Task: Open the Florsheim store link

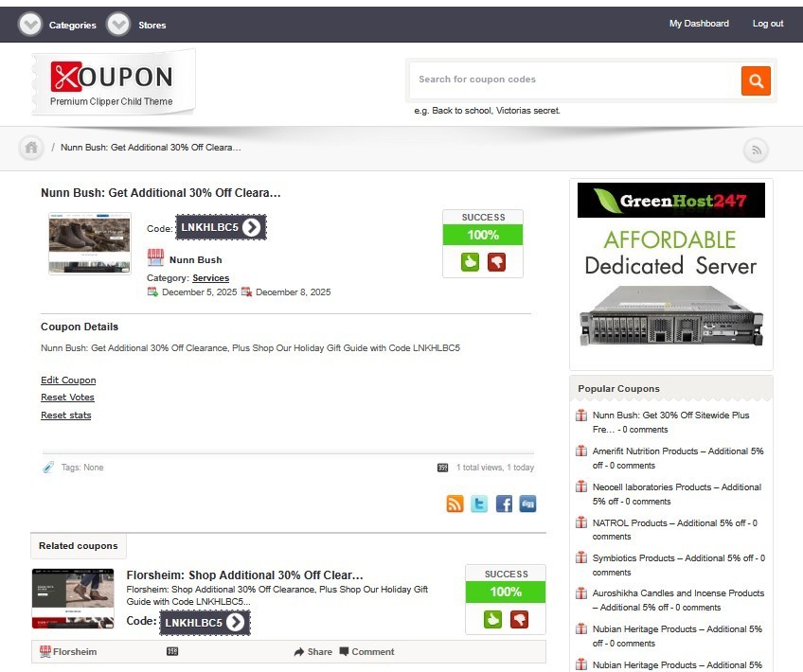Action: coord(75,651)
